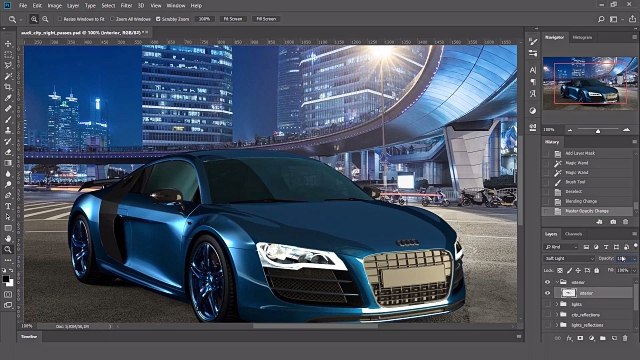This screenshot has height=360, width=640.
Task: Open the Share icon at top right
Action: pyautogui.click(x=632, y=19)
